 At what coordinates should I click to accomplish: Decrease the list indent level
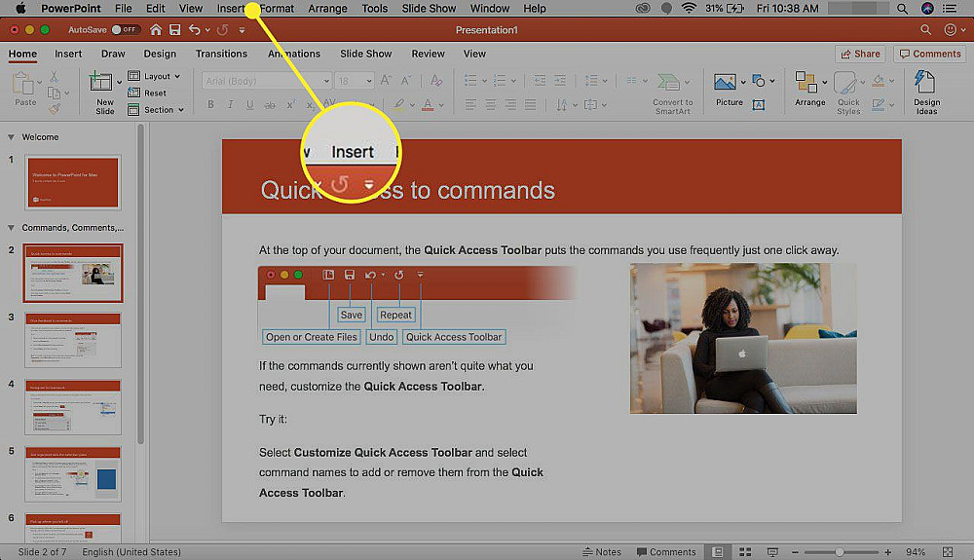(x=540, y=80)
